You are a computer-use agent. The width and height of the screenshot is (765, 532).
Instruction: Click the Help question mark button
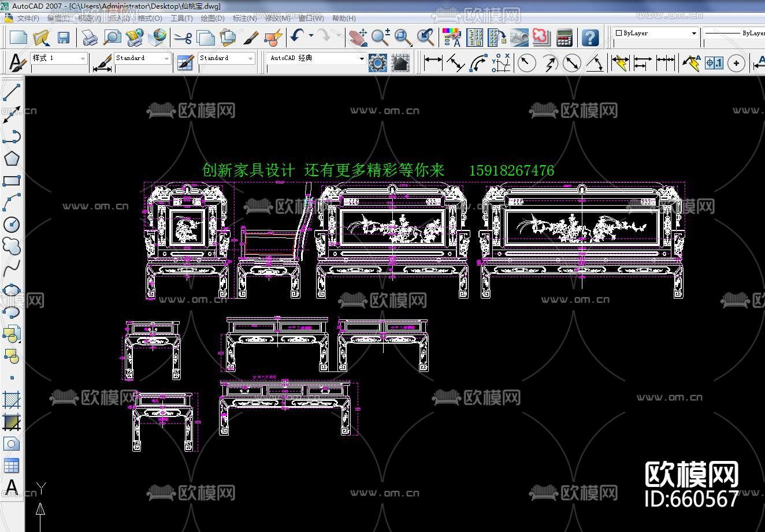tap(590, 38)
